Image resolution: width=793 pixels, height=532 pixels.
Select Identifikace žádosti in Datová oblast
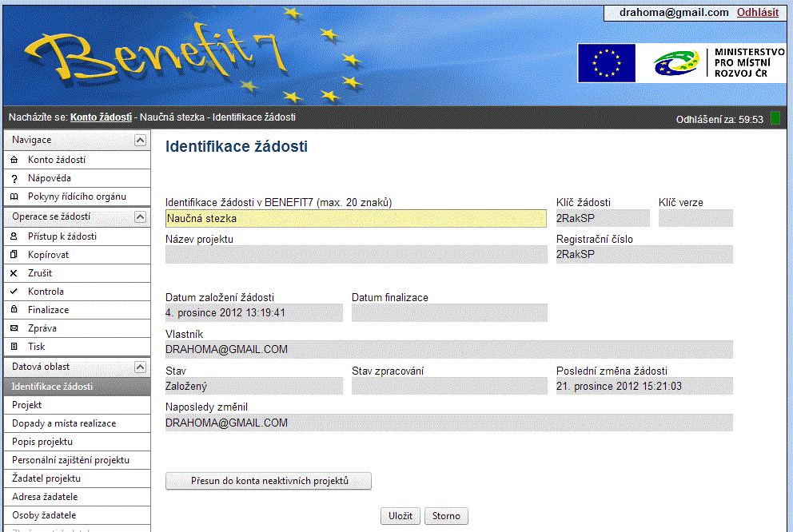77,387
